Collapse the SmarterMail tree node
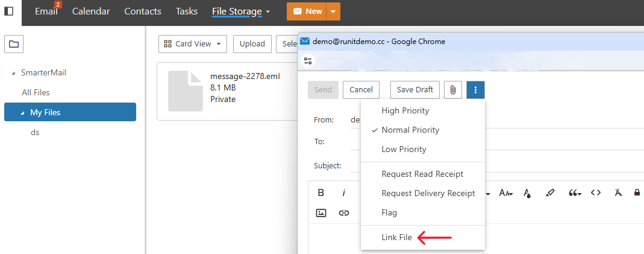 click(13, 73)
